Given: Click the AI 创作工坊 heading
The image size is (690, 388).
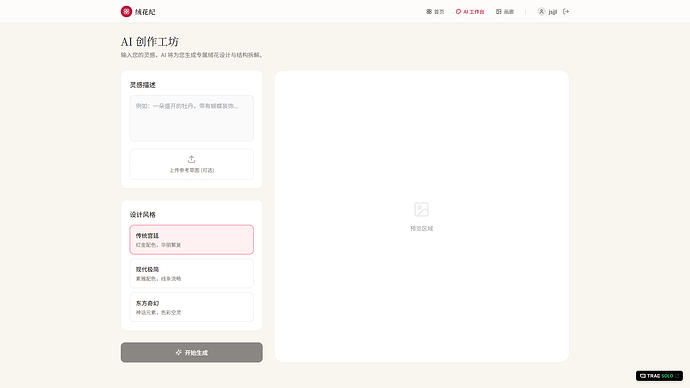Looking at the screenshot, I should [x=150, y=42].
